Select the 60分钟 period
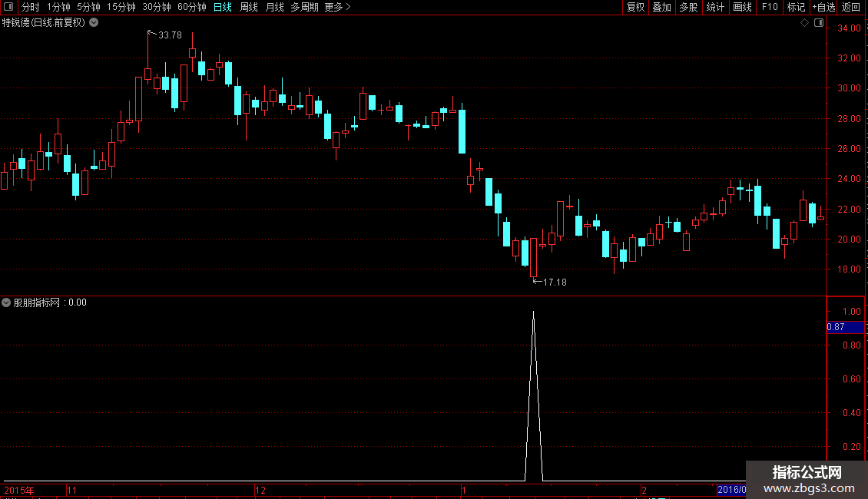 coord(191,7)
